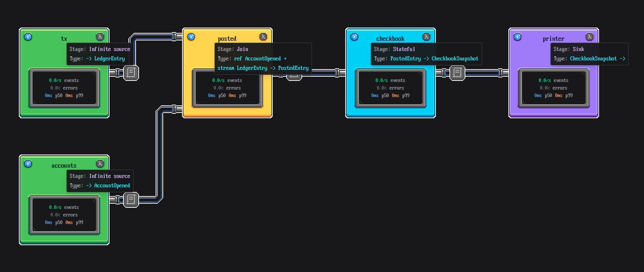Click "stream LedgerEntry -> PostedEntry" line
644x272 pixels.
pyautogui.click(x=263, y=68)
